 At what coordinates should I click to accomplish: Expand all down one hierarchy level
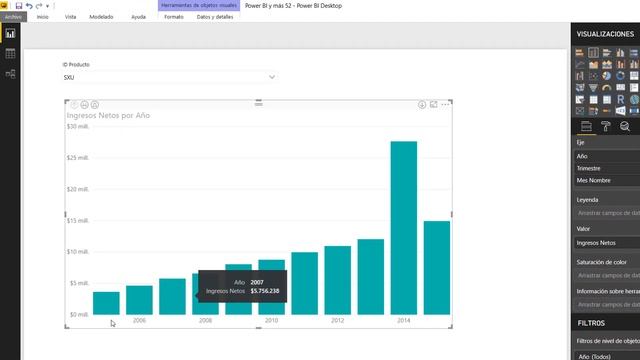[x=95, y=105]
